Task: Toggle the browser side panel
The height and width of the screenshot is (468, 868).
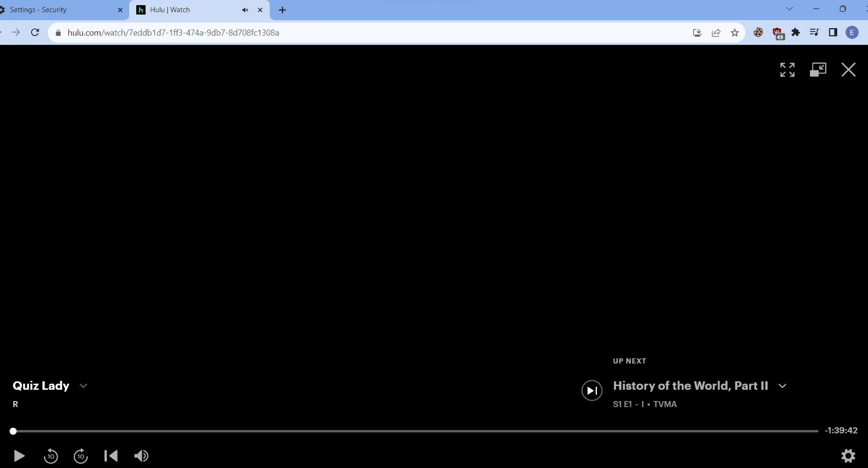Action: click(833, 32)
